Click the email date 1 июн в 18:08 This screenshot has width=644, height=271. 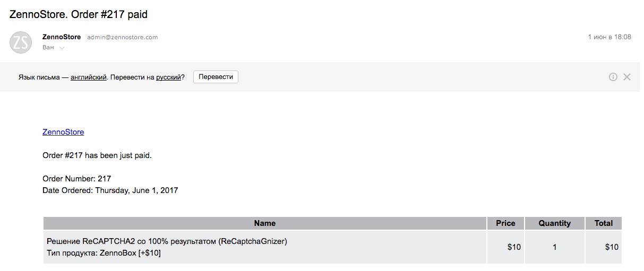pyautogui.click(x=609, y=37)
